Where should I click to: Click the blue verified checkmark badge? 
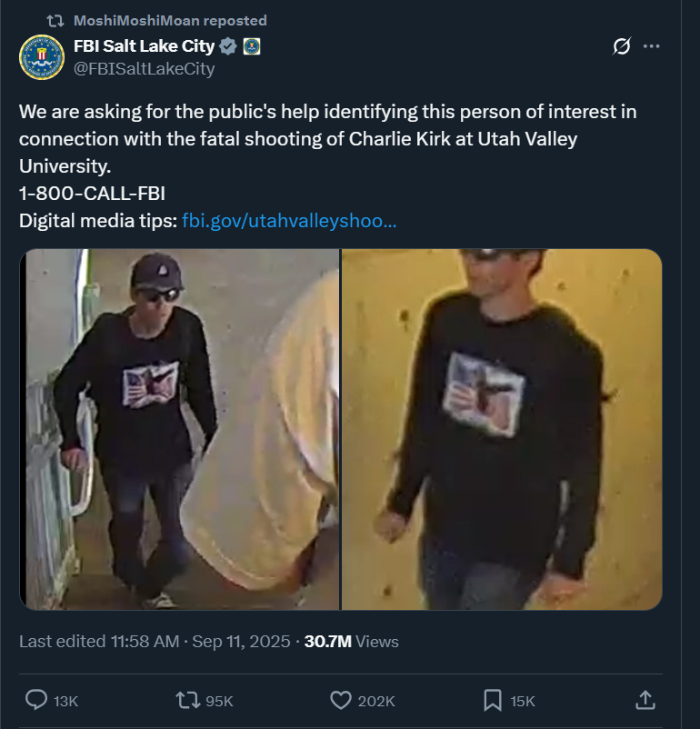coord(228,46)
